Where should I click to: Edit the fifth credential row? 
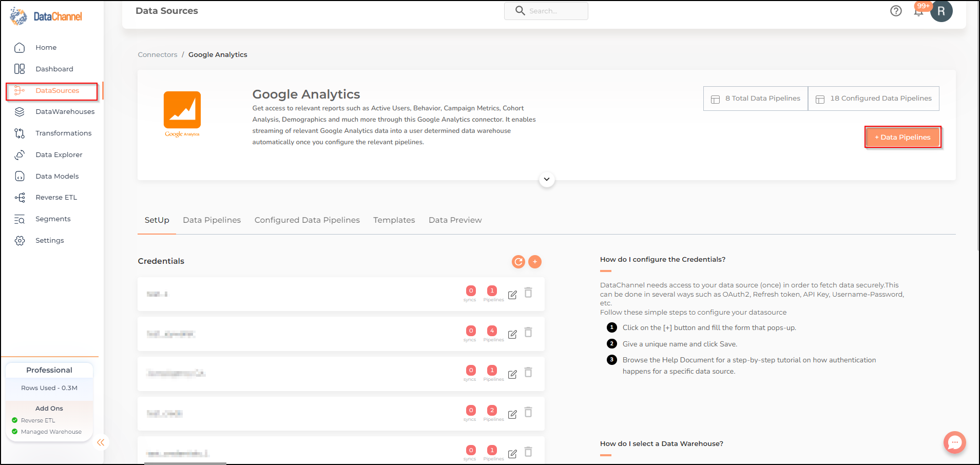pos(512,454)
